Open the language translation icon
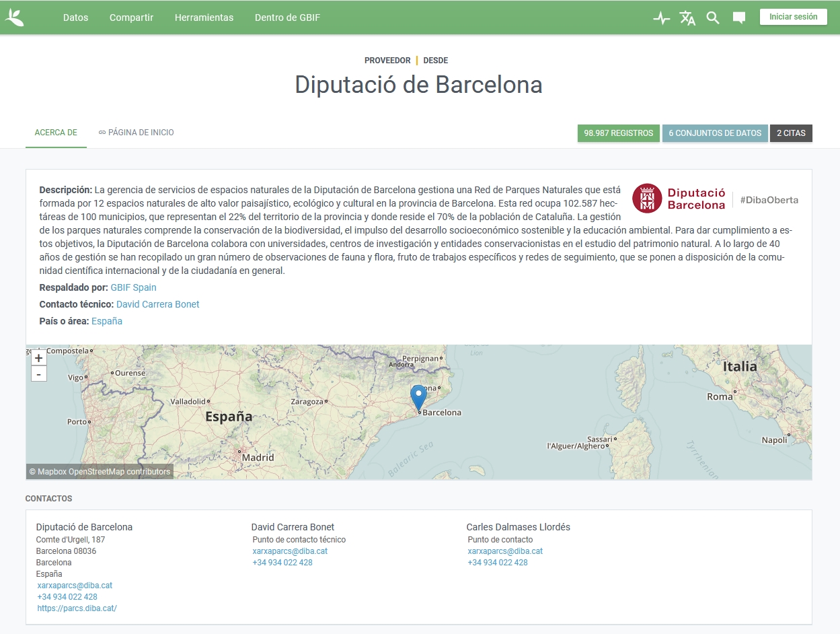This screenshot has height=634, width=840. tap(687, 18)
